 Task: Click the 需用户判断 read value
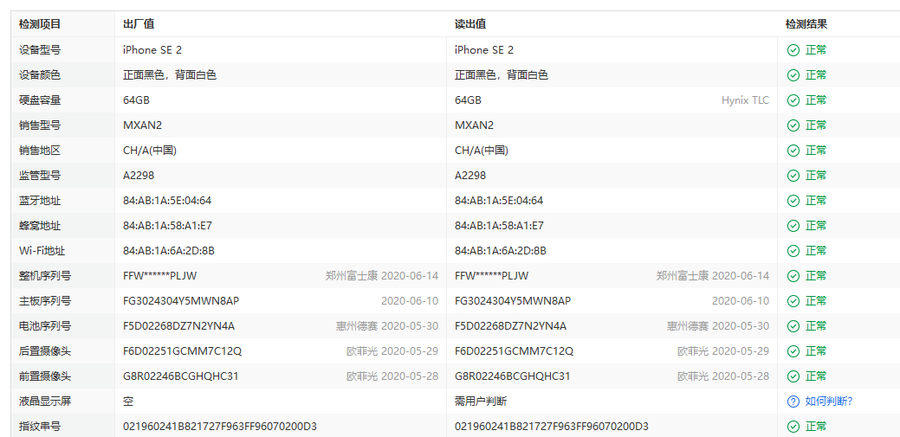481,401
